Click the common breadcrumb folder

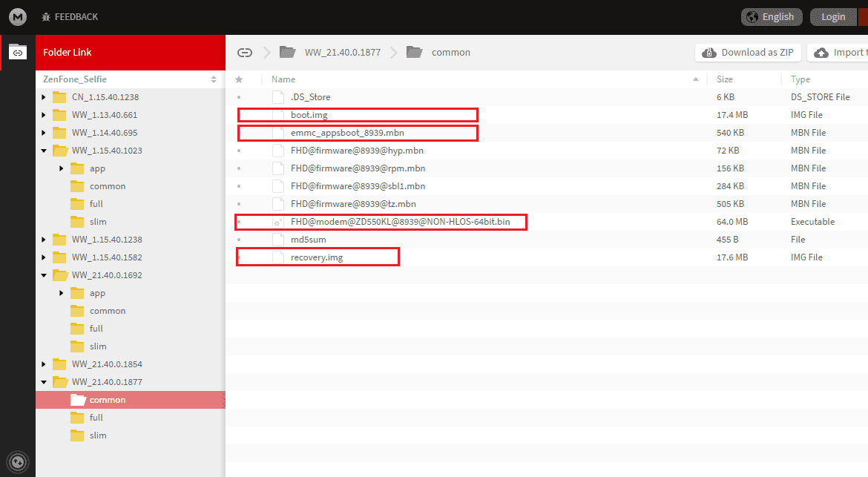450,53
